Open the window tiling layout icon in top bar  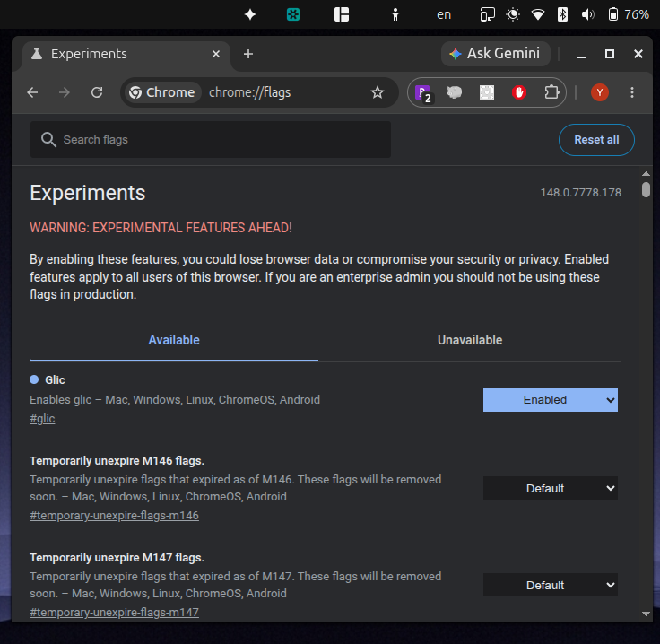342,14
